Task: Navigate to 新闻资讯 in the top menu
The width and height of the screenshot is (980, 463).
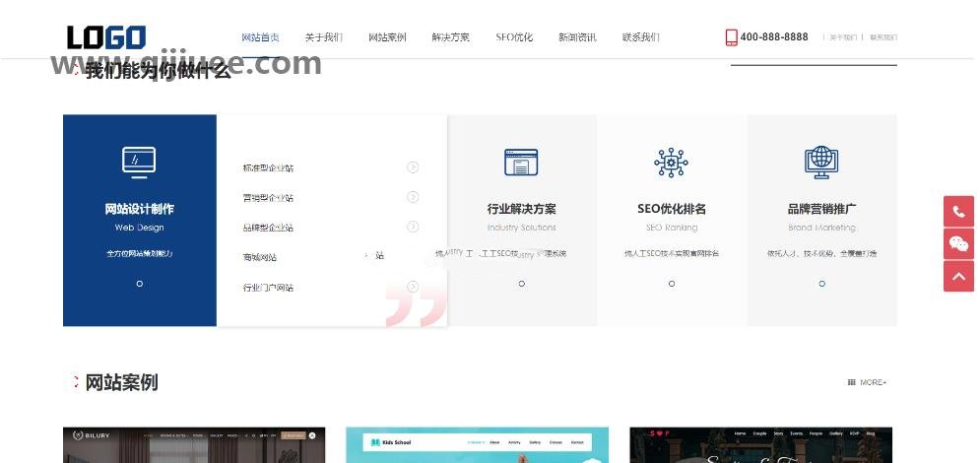Action: pyautogui.click(x=577, y=37)
